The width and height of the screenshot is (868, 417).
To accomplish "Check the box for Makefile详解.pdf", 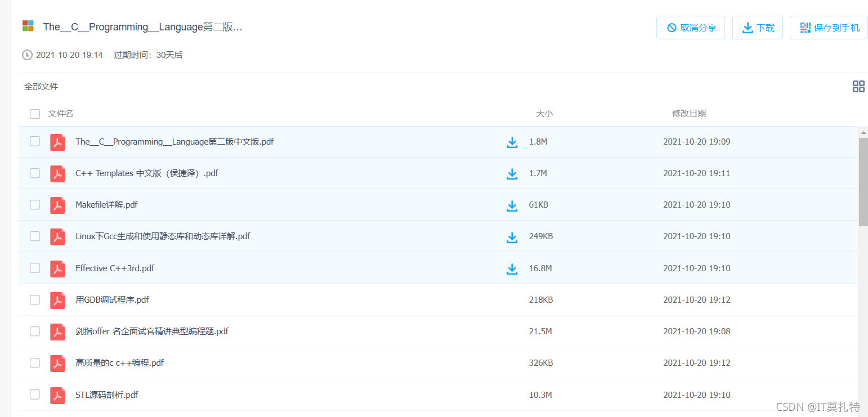I will 35,204.
